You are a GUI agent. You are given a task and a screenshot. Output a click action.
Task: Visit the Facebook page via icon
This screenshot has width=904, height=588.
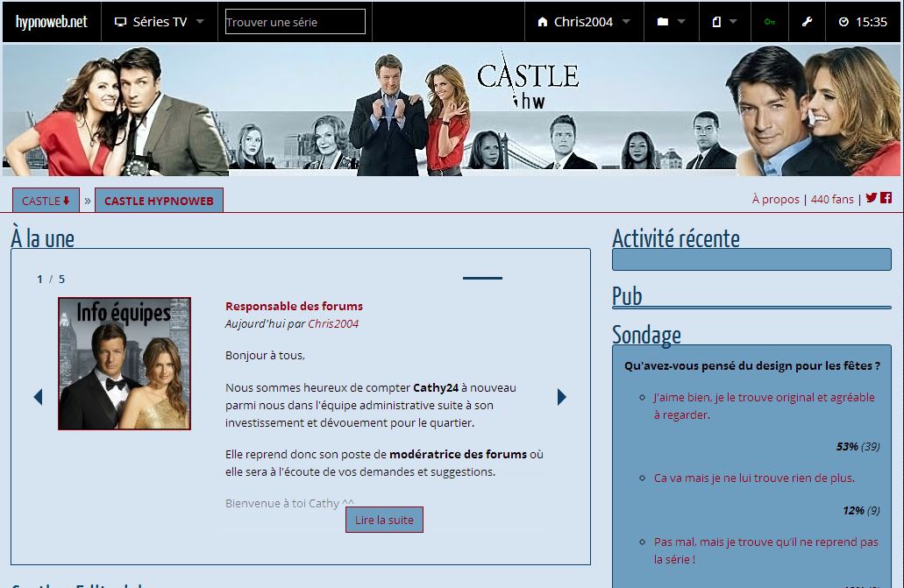click(x=886, y=198)
